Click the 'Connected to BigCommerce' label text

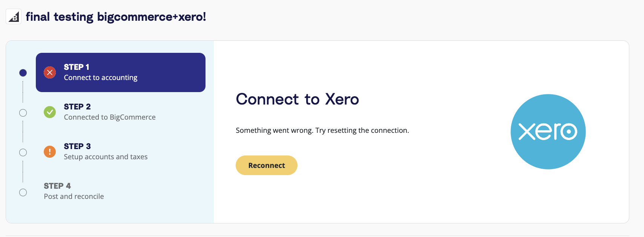click(110, 117)
